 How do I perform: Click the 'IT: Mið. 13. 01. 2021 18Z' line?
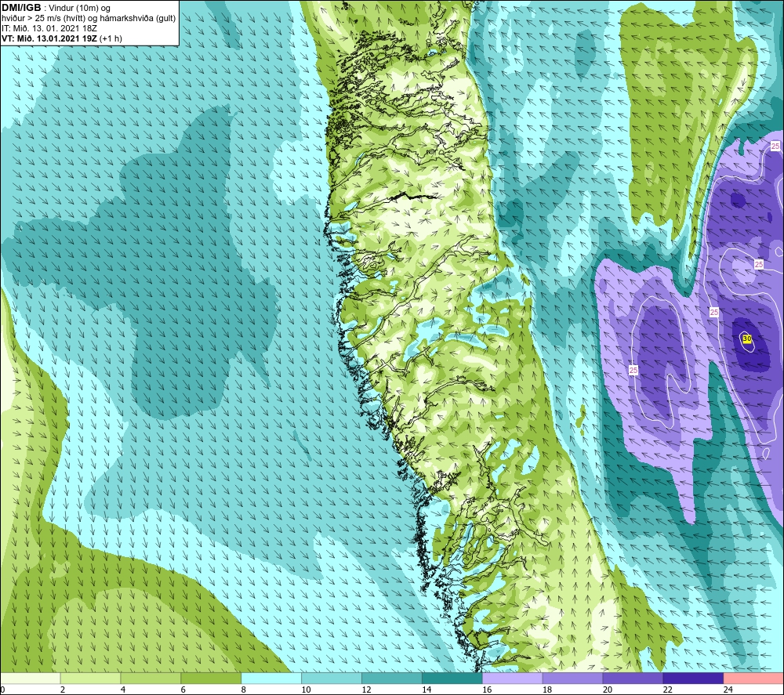point(49,28)
